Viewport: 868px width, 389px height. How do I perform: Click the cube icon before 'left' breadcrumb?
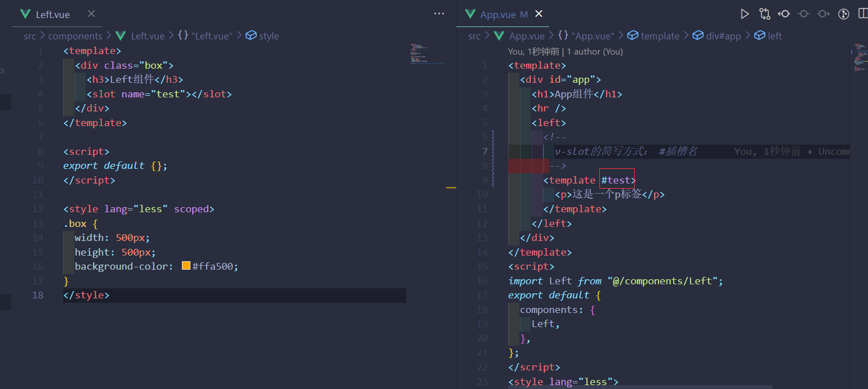tap(760, 35)
